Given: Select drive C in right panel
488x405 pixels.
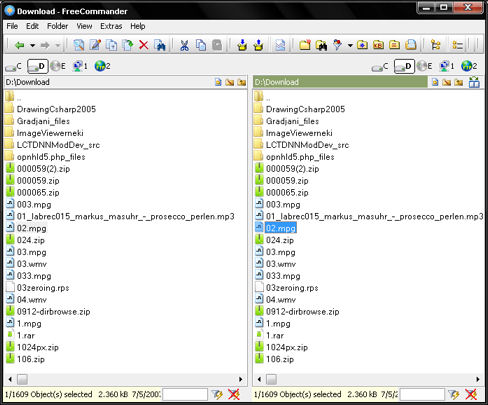Looking at the screenshot, I should (x=380, y=66).
